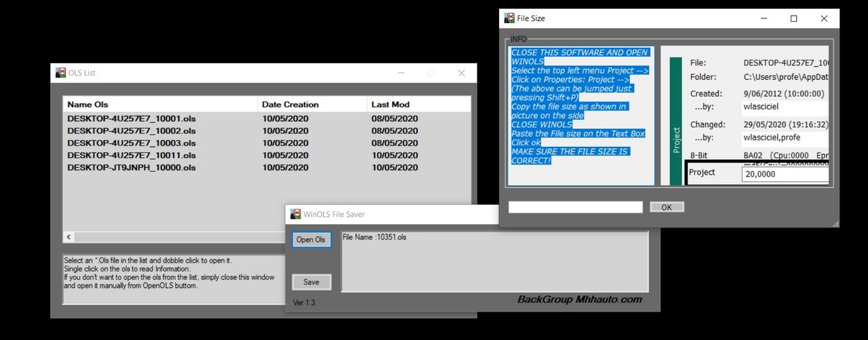The width and height of the screenshot is (868, 340).
Task: Minimize the OLS List window
Action: pyautogui.click(x=400, y=73)
